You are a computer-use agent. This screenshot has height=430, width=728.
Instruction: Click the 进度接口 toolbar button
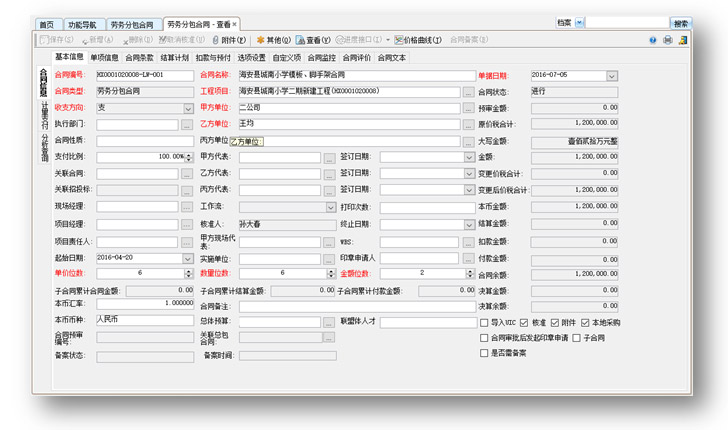tap(358, 40)
